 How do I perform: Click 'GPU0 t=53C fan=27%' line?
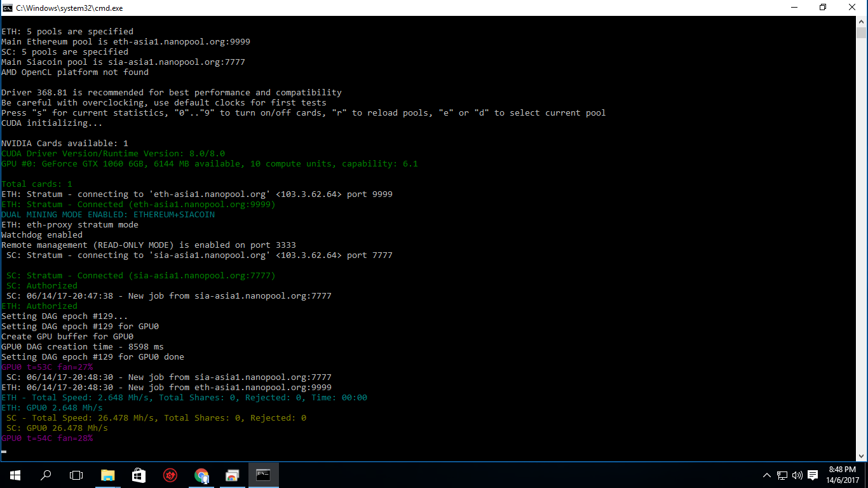47,367
